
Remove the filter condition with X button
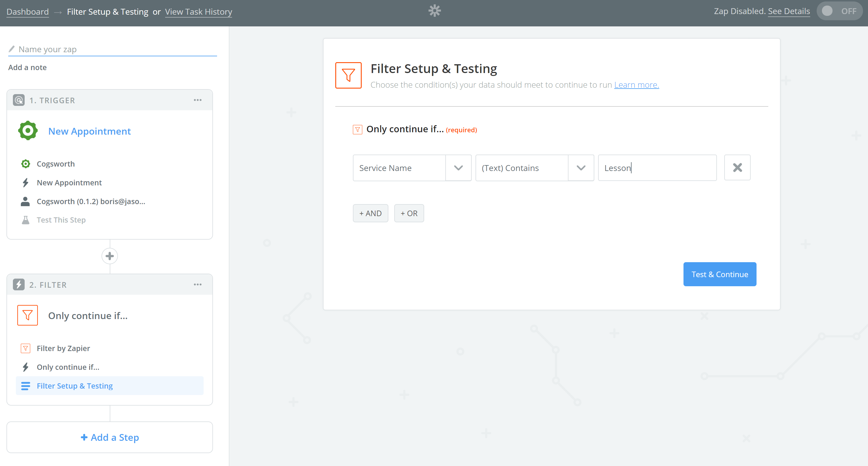[x=737, y=167]
